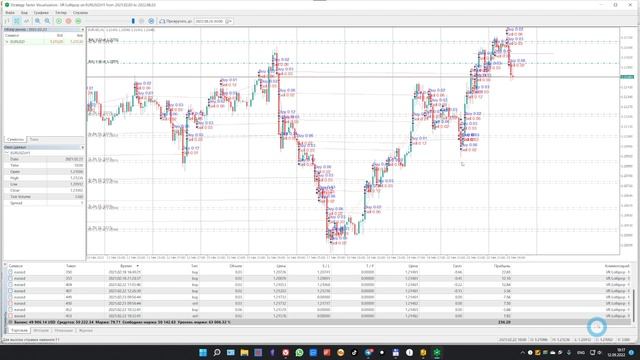This screenshot has height=360, width=640.
Task: Click the Баланс summary row
Action: [x=318, y=322]
